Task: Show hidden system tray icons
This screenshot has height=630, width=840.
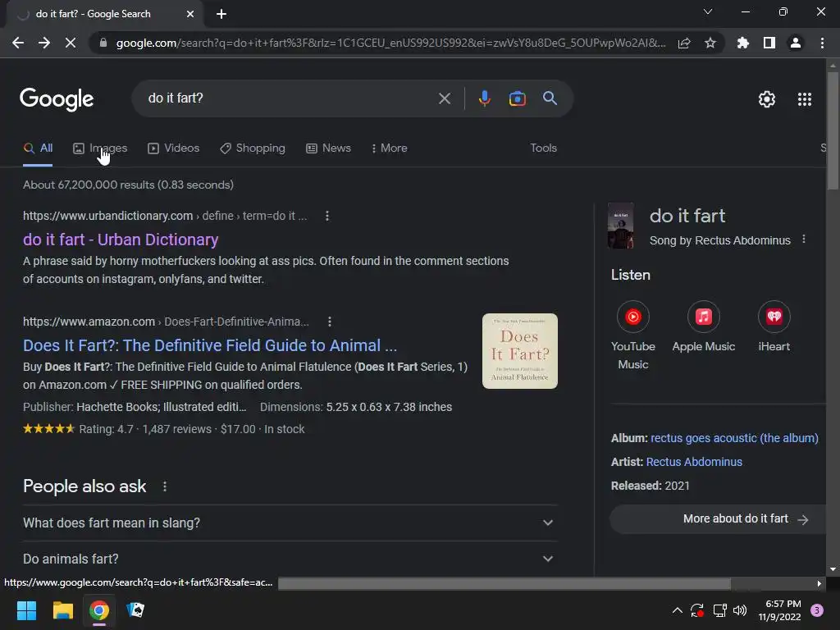Action: (677, 610)
